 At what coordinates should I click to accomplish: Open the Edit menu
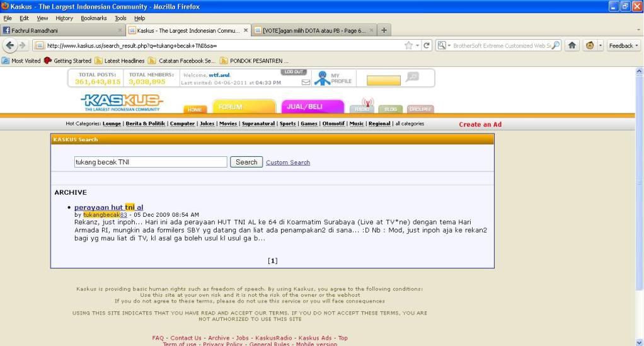click(x=24, y=18)
